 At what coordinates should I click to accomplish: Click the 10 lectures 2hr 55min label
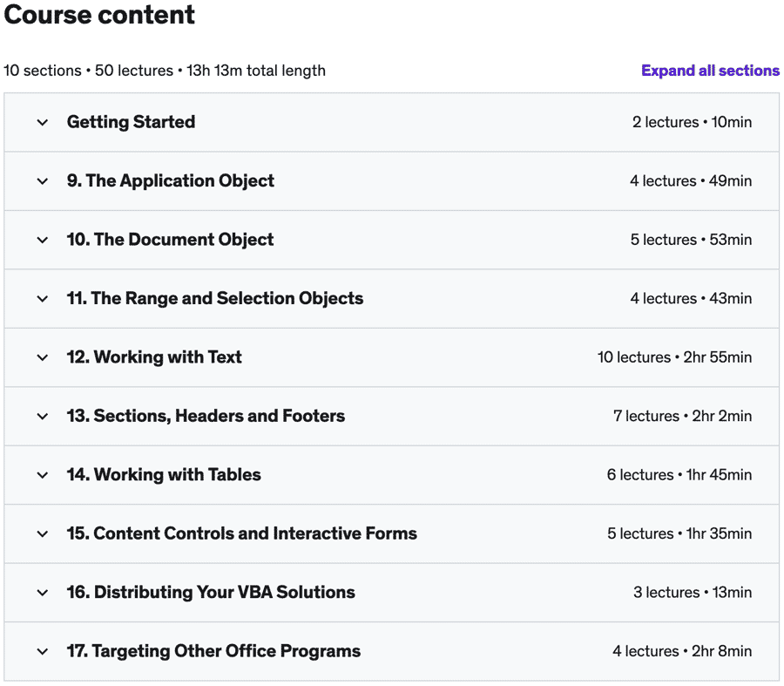[x=674, y=357]
